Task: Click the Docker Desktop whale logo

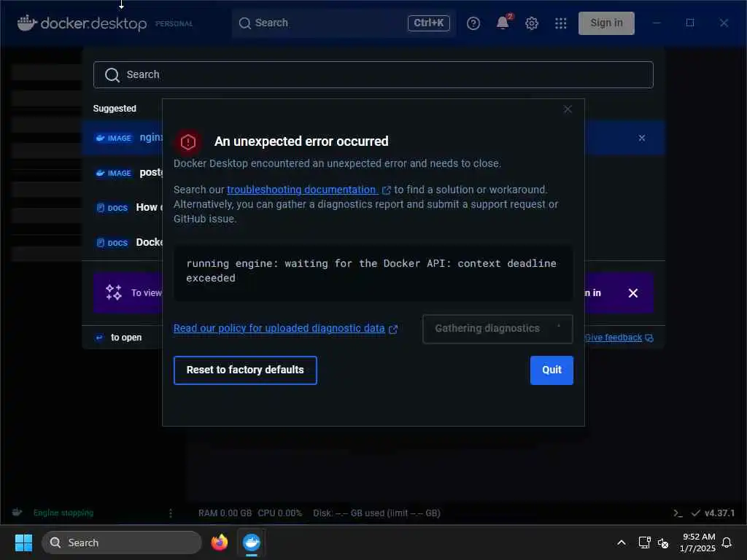Action: [x=27, y=23]
